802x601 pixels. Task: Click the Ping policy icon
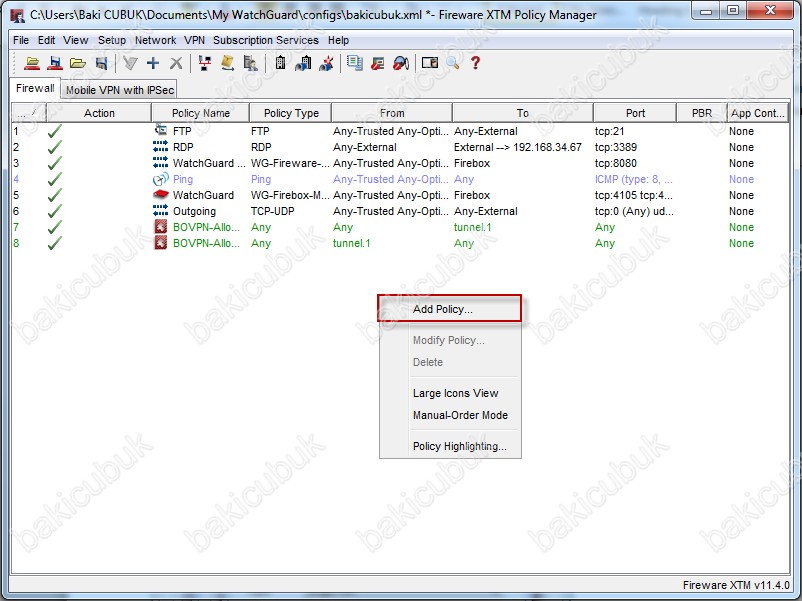coord(161,179)
